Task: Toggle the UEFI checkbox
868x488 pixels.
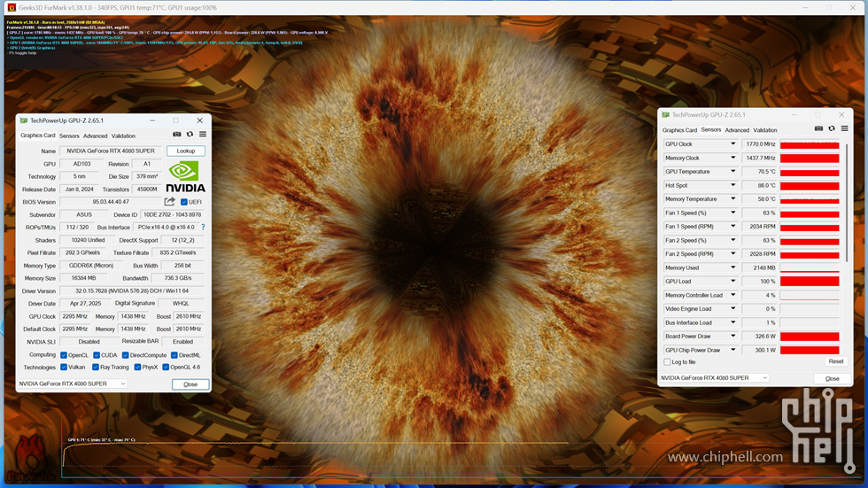Action: pos(184,202)
